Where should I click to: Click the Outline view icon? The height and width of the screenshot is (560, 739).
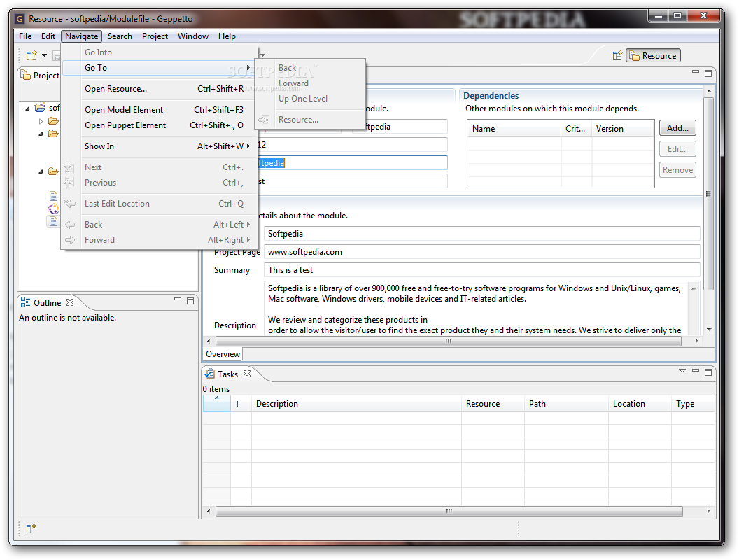25,302
